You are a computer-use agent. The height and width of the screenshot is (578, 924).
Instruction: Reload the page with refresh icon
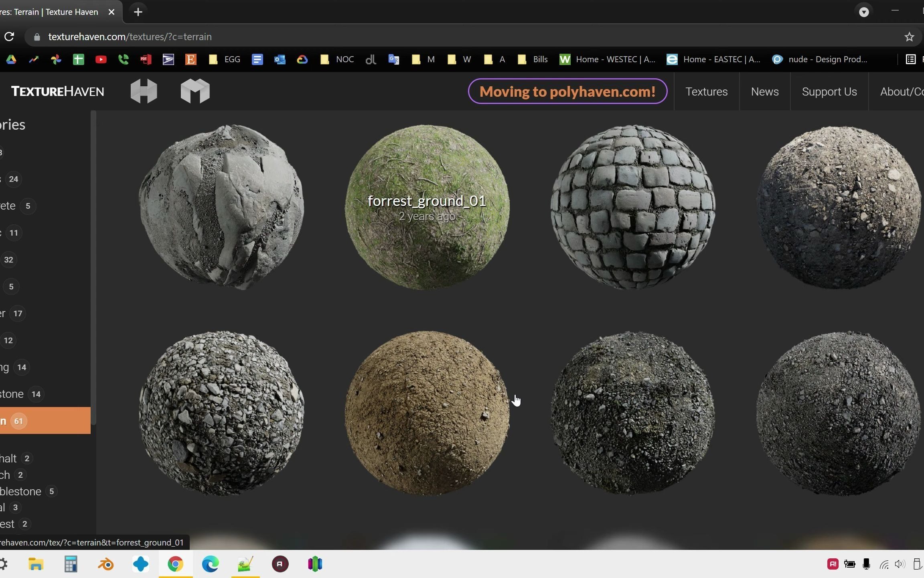(x=9, y=37)
